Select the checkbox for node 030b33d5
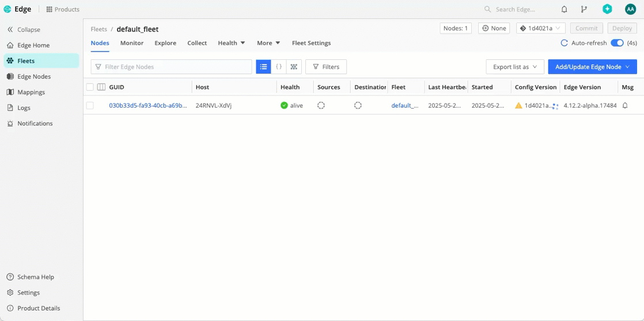Image resolution: width=644 pixels, height=321 pixels. pos(90,106)
